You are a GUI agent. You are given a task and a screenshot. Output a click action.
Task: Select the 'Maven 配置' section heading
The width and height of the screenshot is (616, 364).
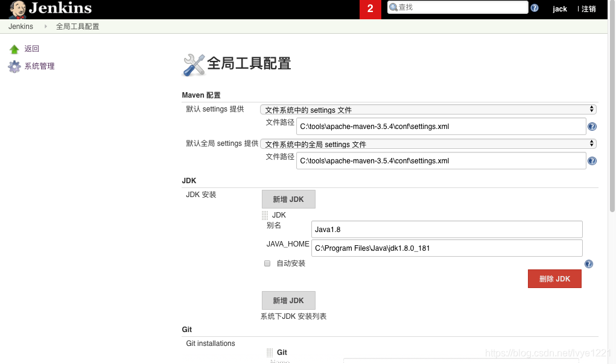click(201, 95)
